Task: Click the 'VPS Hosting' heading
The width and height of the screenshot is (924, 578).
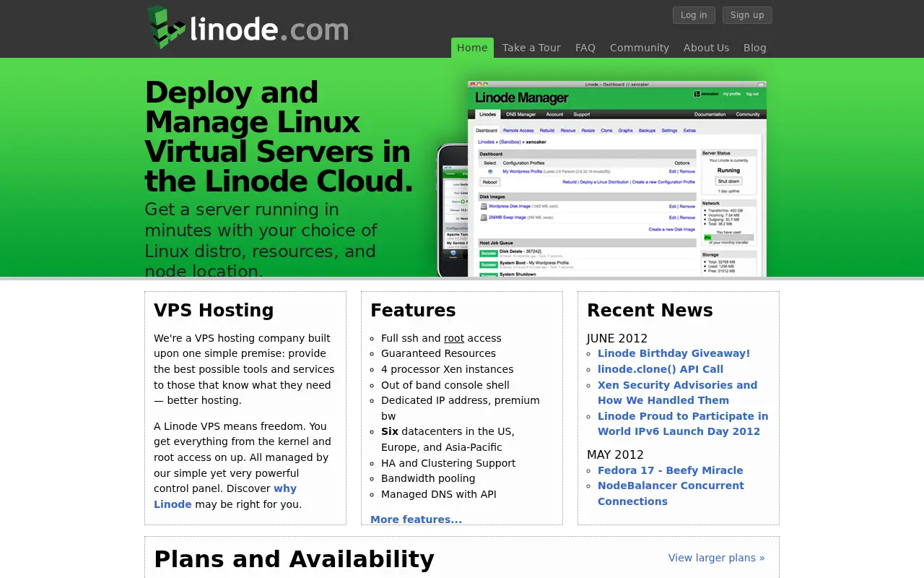Action: pos(214,311)
